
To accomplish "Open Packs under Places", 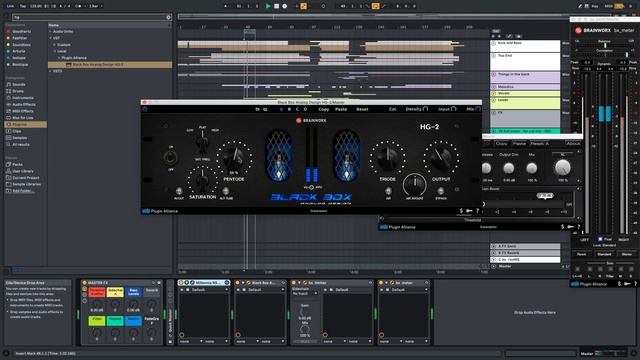I will 17,164.
